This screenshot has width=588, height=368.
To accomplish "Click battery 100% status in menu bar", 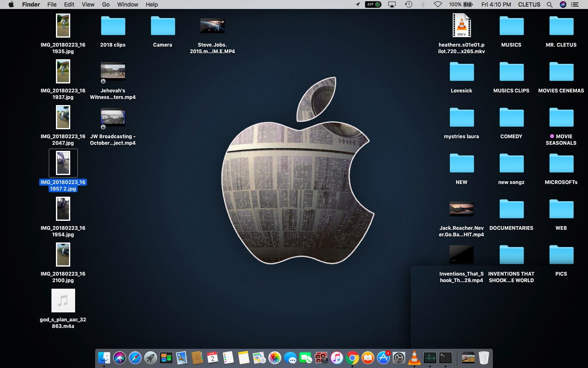I will [x=461, y=4].
